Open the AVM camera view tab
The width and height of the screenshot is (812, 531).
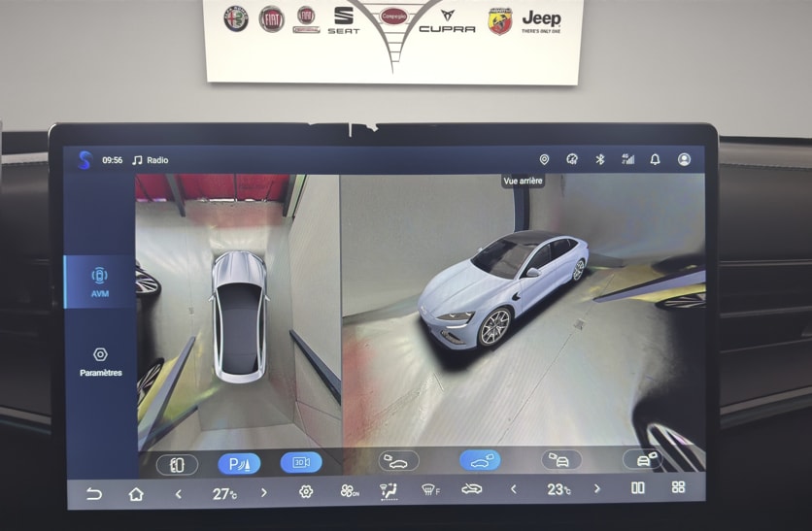100,282
